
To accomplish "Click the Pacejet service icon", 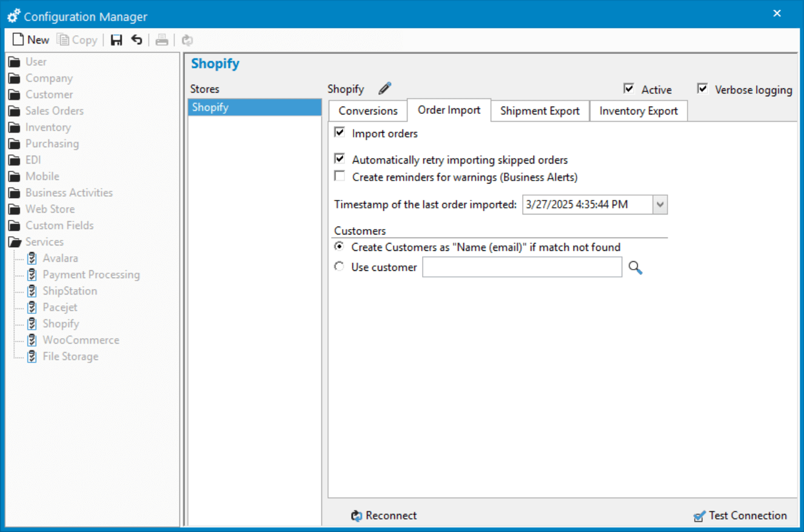I will coord(32,307).
